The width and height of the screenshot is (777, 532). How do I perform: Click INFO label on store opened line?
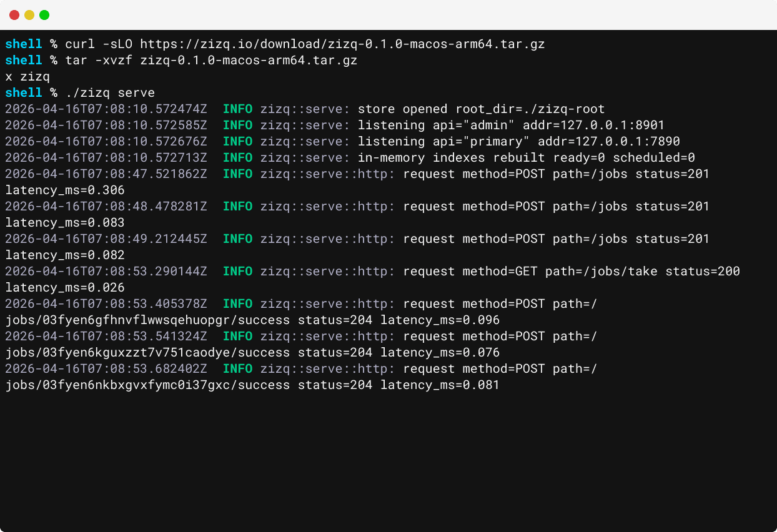(x=237, y=109)
